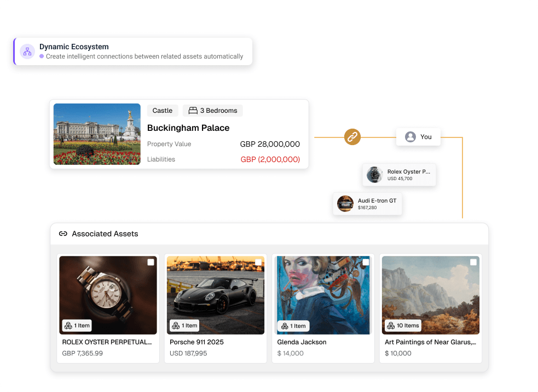Click the user avatar icon beside You

tap(410, 137)
